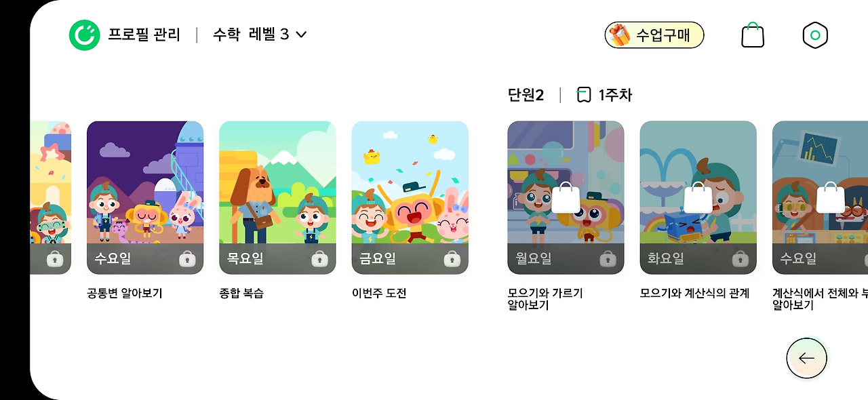Tap the shopping bag overlay on 화요일 lesson
The height and width of the screenshot is (400, 868).
coord(698,197)
